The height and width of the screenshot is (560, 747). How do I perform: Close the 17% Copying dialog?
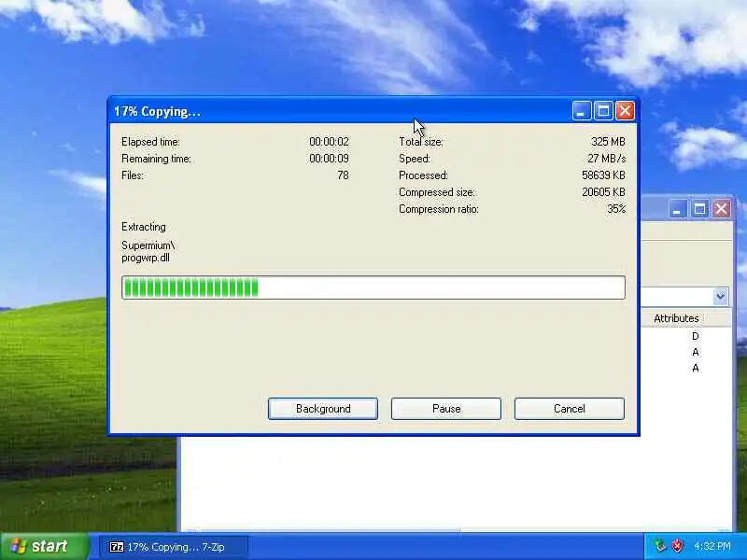click(625, 111)
